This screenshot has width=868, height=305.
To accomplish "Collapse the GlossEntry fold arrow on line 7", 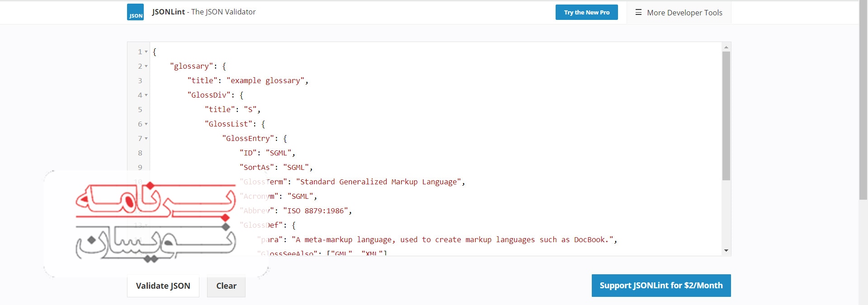I will tap(146, 139).
